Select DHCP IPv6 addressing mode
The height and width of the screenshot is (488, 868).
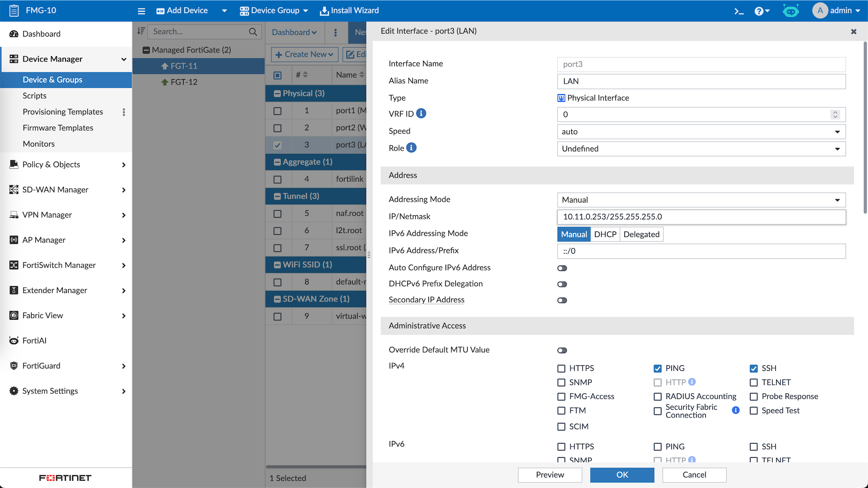[605, 234]
